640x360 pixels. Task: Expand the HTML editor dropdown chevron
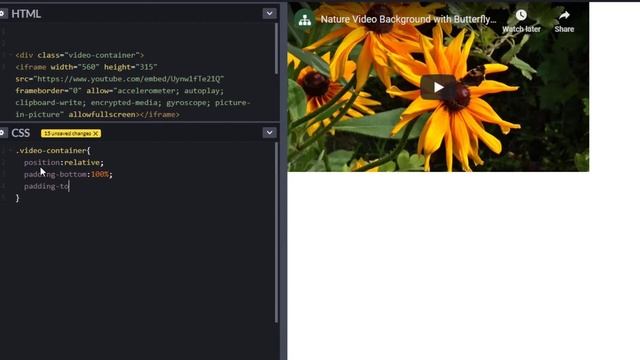[x=269, y=13]
